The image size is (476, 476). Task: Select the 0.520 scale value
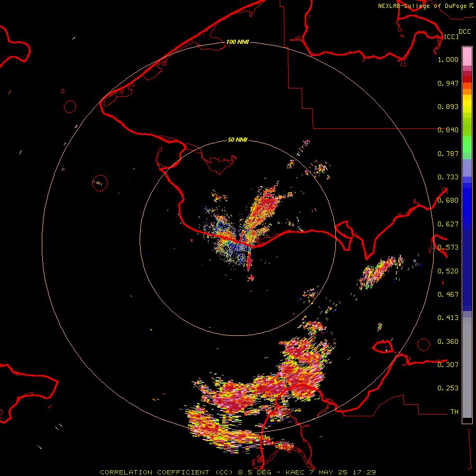coord(448,271)
